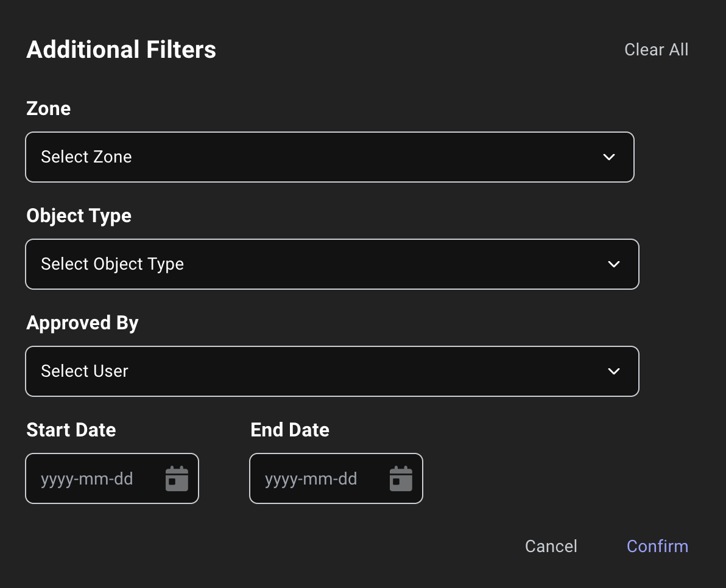Click the calendar glyph in the End Date box
The height and width of the screenshot is (588, 726).
tap(401, 478)
